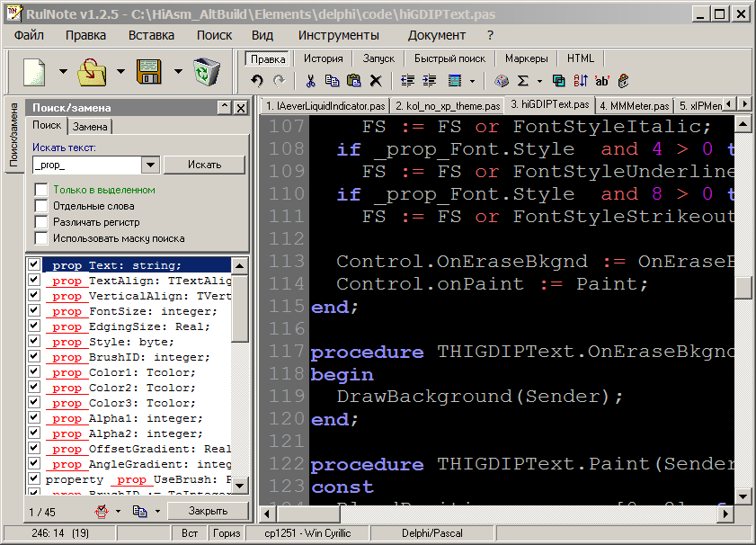Open the Инструменты menu
The width and height of the screenshot is (756, 545).
click(x=339, y=35)
